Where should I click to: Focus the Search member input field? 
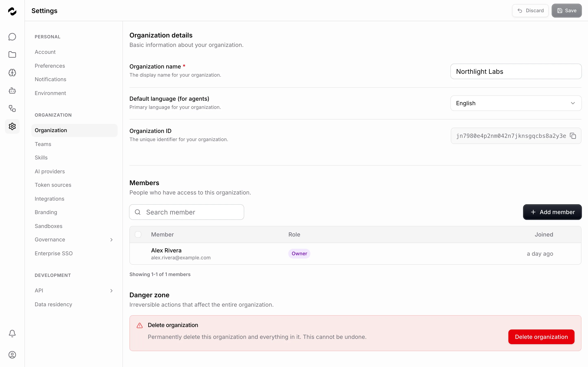tap(187, 212)
